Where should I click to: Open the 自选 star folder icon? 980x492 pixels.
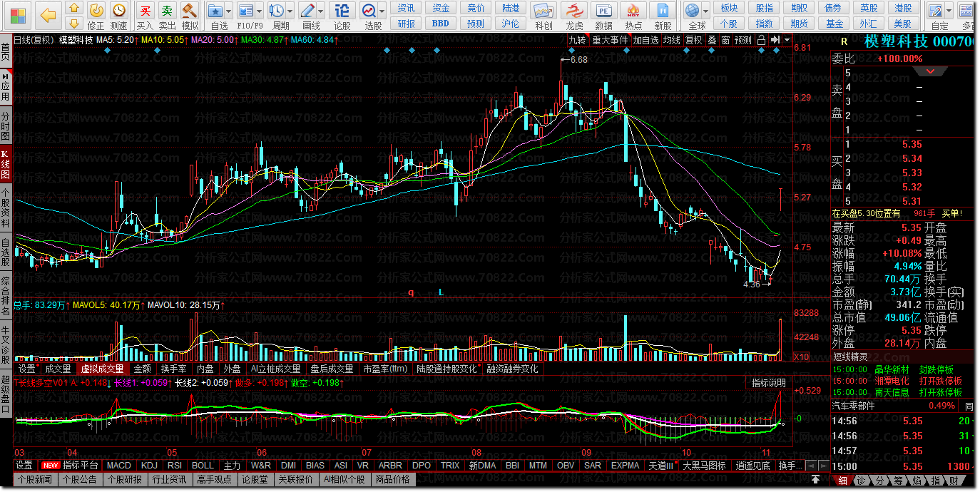pyautogui.click(x=215, y=10)
